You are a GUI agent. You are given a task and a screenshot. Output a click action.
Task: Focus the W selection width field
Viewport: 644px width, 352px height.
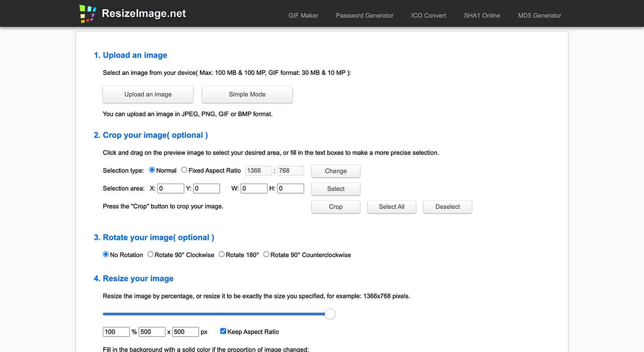coord(254,189)
